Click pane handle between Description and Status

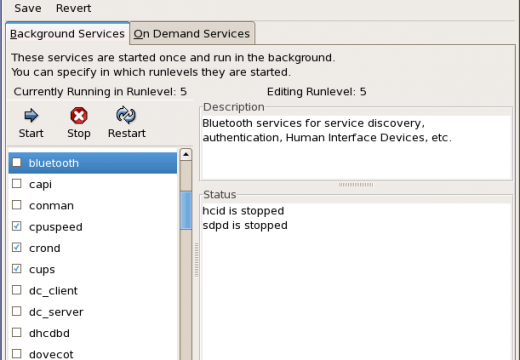(356, 185)
